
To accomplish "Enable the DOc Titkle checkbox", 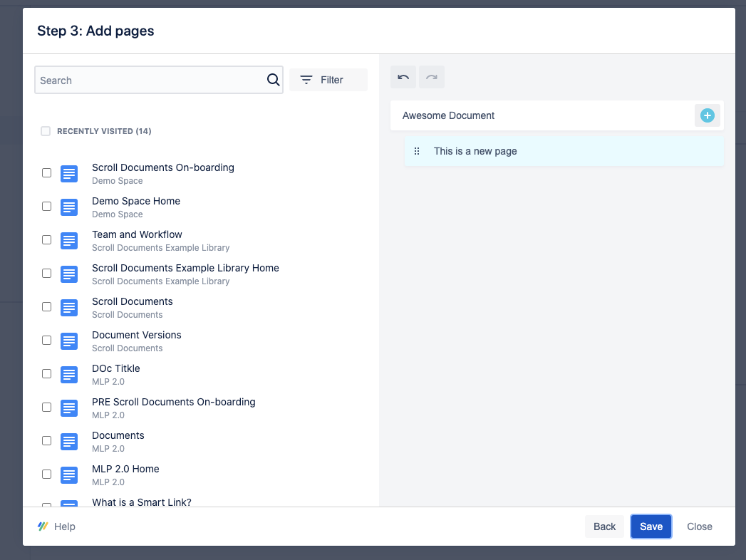I will [x=46, y=373].
